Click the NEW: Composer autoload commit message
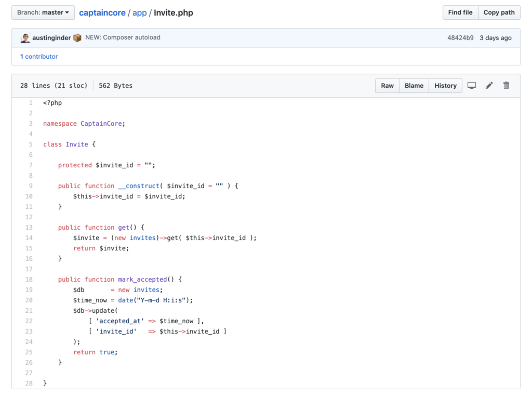This screenshot has height=398, width=532. coord(123,37)
